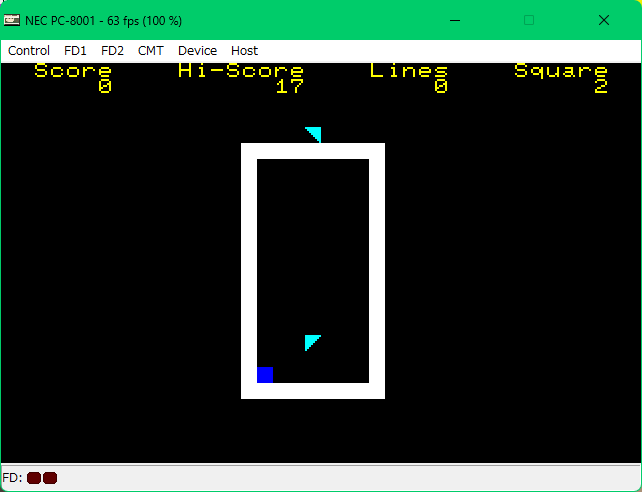Open the FD1 drive menu
Screen dimensions: 642x492
75,50
